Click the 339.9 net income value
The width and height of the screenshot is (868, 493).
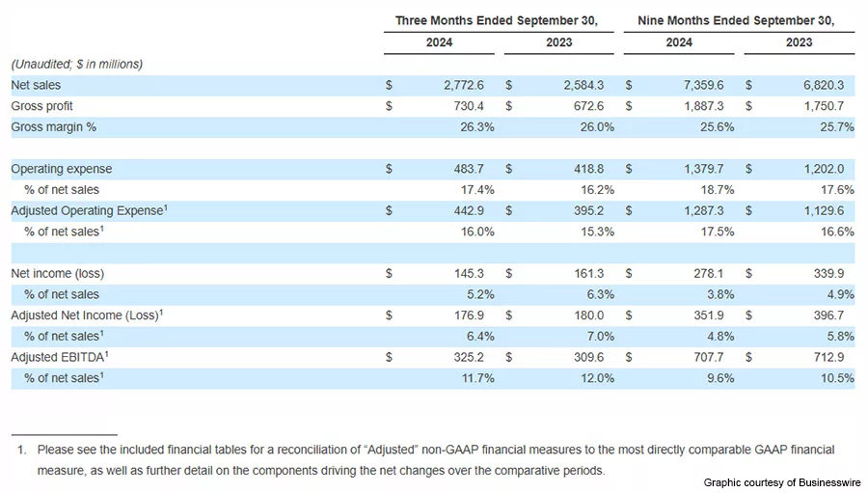(837, 273)
